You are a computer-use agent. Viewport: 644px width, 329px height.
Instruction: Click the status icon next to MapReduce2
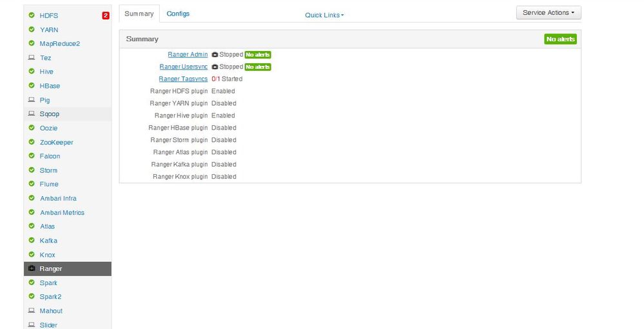point(32,43)
